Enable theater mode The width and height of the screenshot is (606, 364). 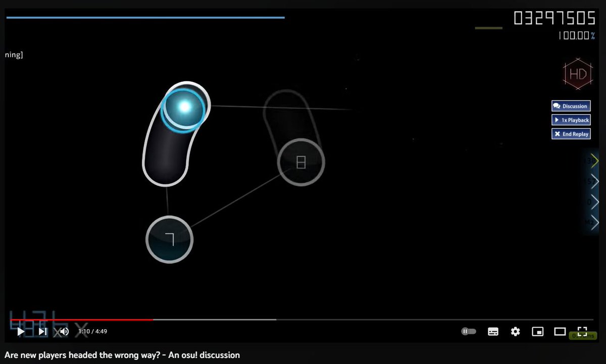coord(560,332)
